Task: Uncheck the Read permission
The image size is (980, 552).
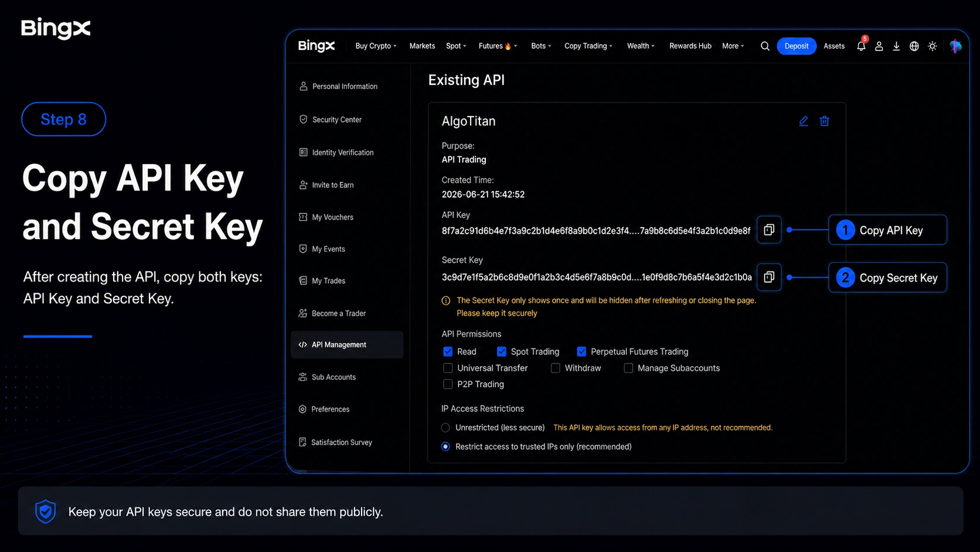Action: coord(448,351)
